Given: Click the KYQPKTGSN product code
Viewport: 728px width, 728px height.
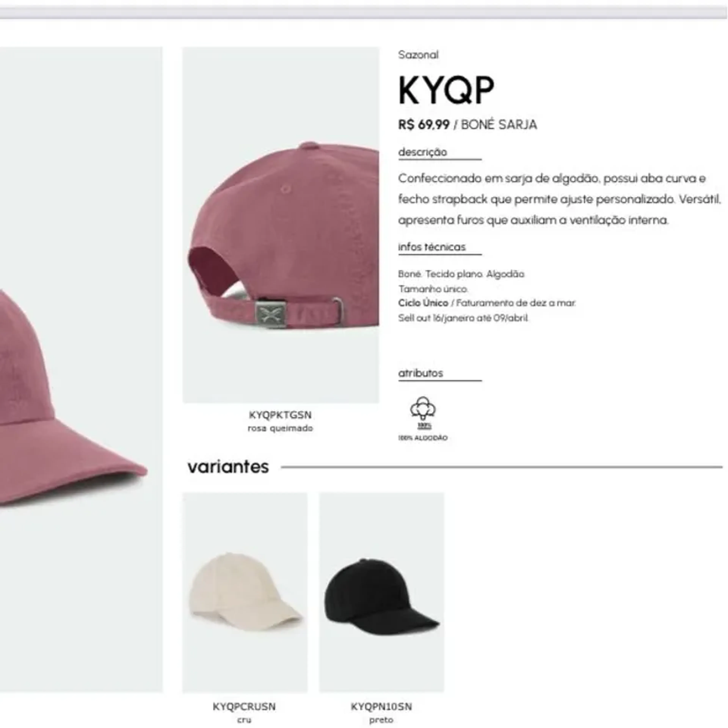Looking at the screenshot, I should pos(280,415).
